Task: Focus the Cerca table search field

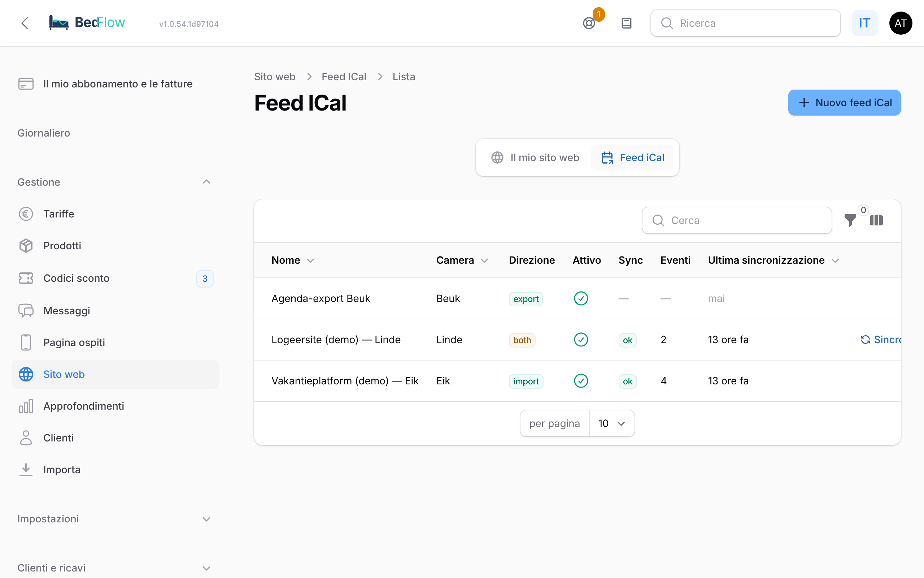Action: point(737,220)
